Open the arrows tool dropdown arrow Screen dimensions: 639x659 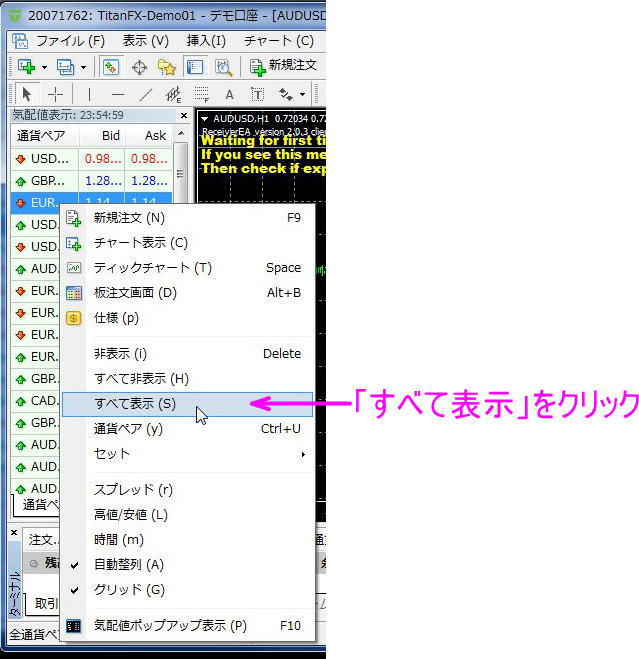[302, 95]
